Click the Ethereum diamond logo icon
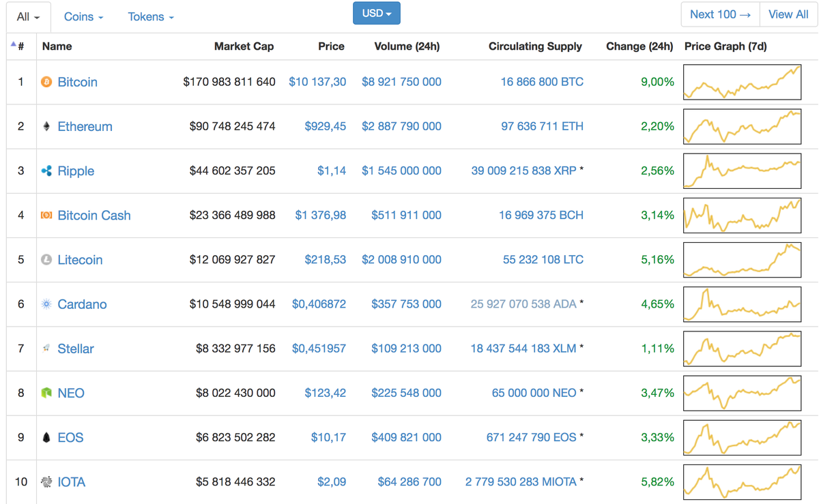Viewport: 819px width, 504px height. tap(46, 126)
